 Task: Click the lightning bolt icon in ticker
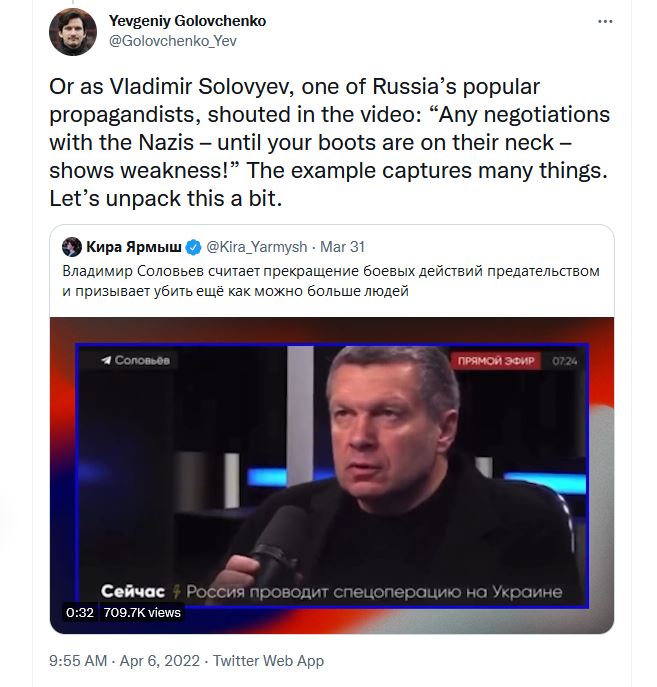pos(176,590)
